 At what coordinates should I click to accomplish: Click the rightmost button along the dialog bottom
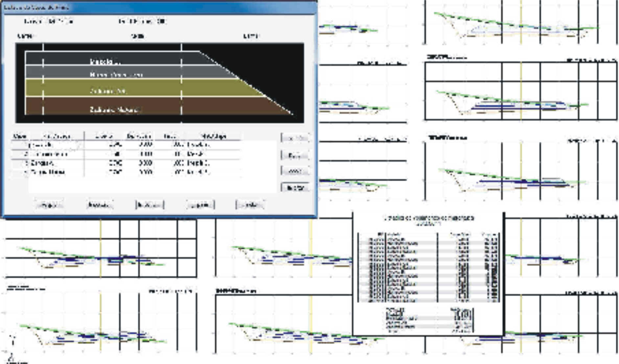(250, 205)
